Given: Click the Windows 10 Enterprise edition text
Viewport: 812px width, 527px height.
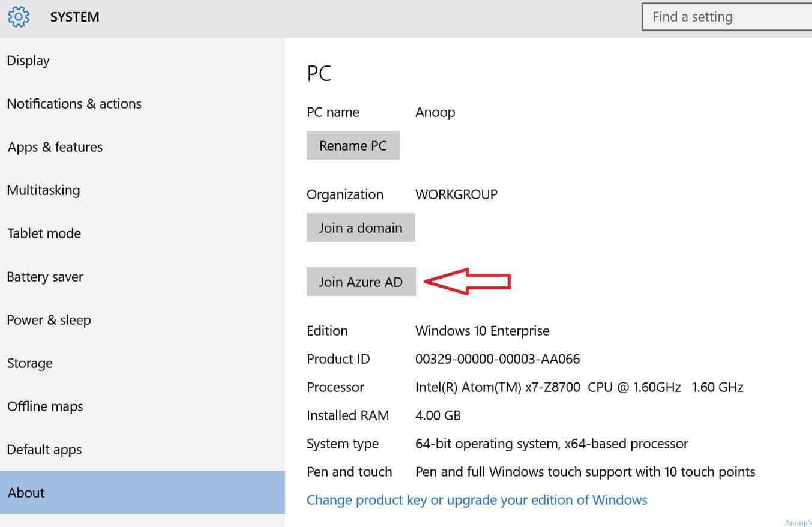Looking at the screenshot, I should (x=483, y=331).
